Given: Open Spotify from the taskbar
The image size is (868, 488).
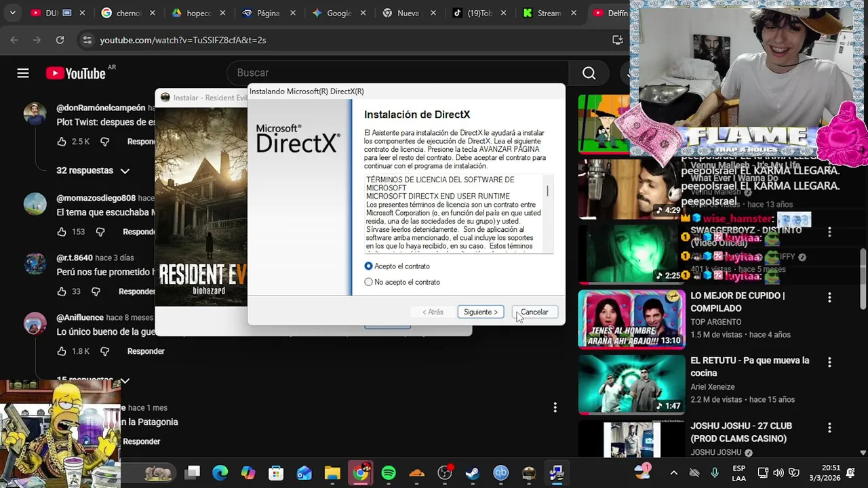Looking at the screenshot, I should pos(389,472).
